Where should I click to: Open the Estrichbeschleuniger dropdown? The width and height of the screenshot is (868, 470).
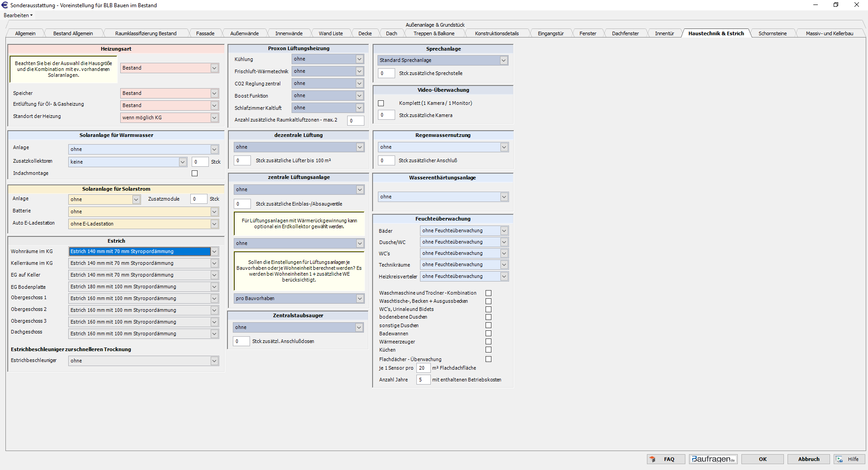[214, 361]
